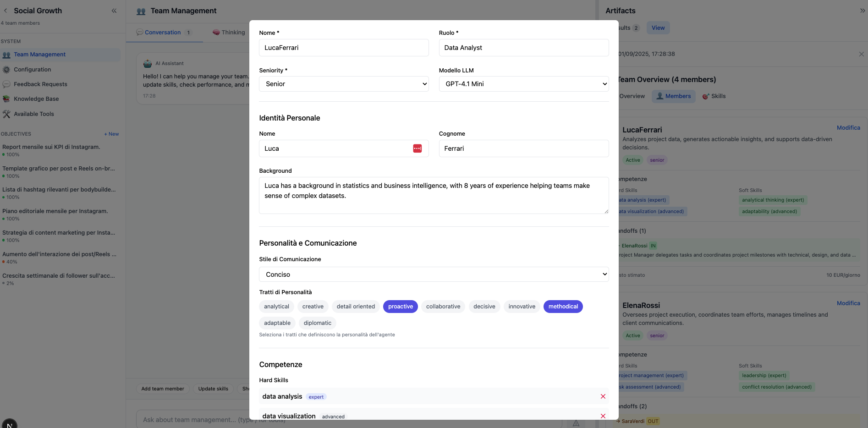Remove the data analysis hard skill
Screen dimensions: 868x428
point(603,396)
